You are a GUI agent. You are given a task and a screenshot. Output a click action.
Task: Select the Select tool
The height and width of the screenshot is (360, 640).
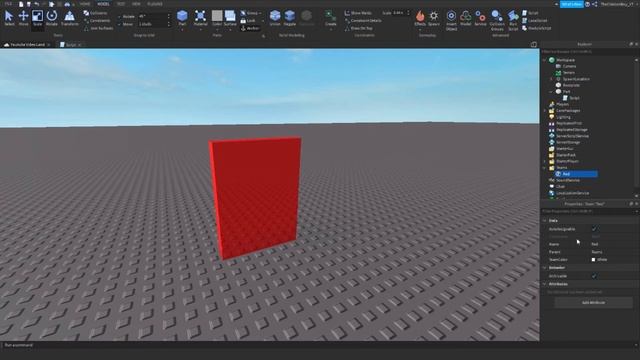coord(9,18)
